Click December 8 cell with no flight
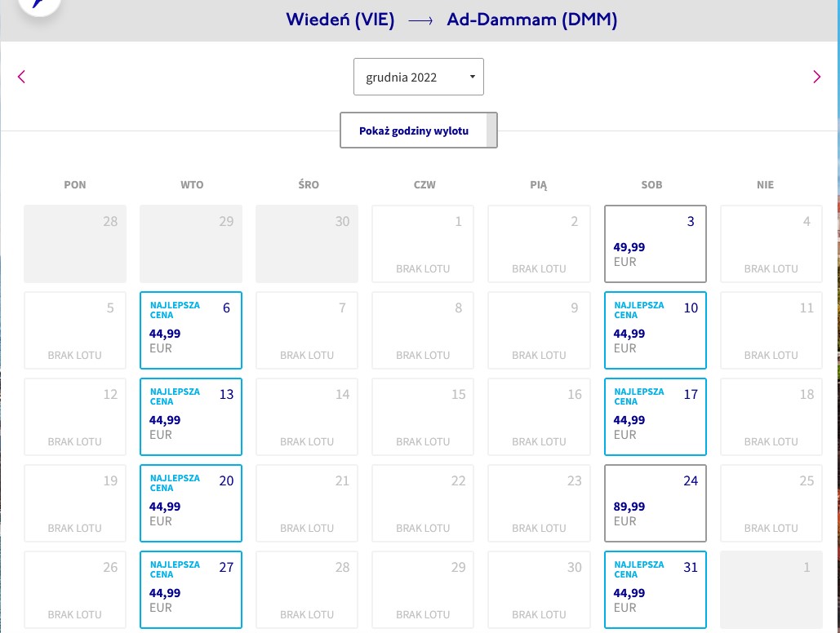This screenshot has height=633, width=840. 423,330
